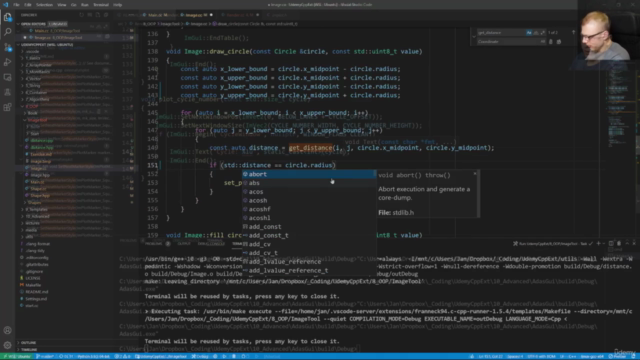Maximize the panel with chevron up
The height and width of the screenshot is (360, 640).
pos(627,243)
